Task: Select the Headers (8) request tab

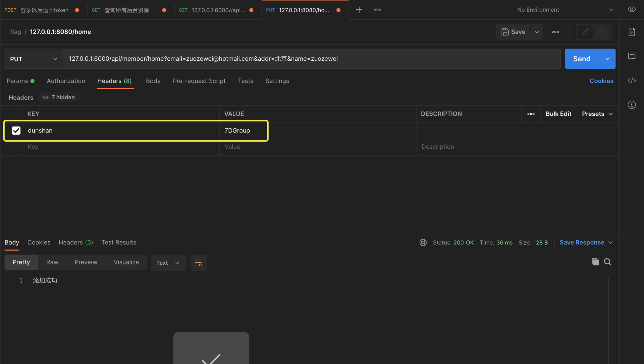Action: 114,81
